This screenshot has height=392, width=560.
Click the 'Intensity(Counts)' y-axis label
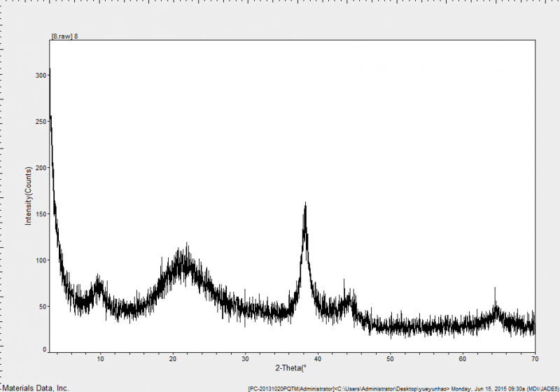[28, 196]
